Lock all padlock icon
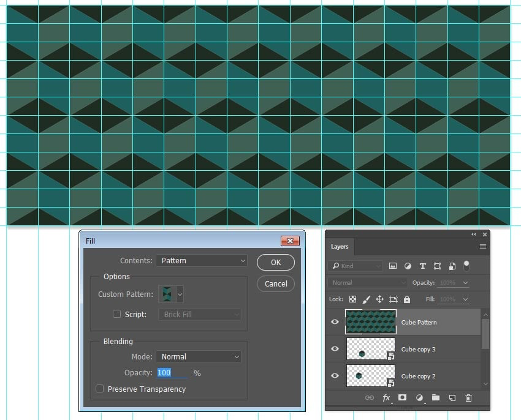 click(x=407, y=299)
